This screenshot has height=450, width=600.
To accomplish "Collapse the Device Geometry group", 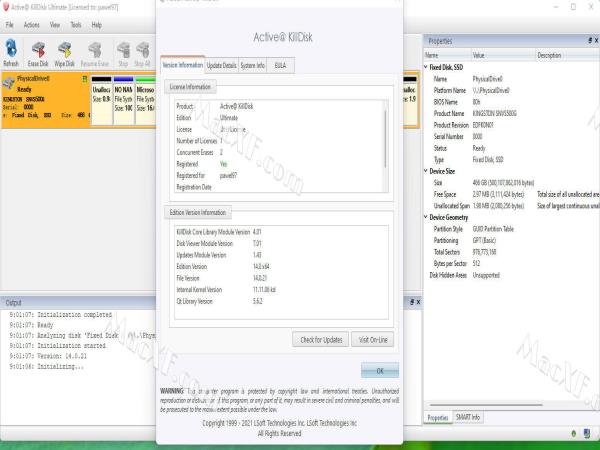I will point(426,217).
